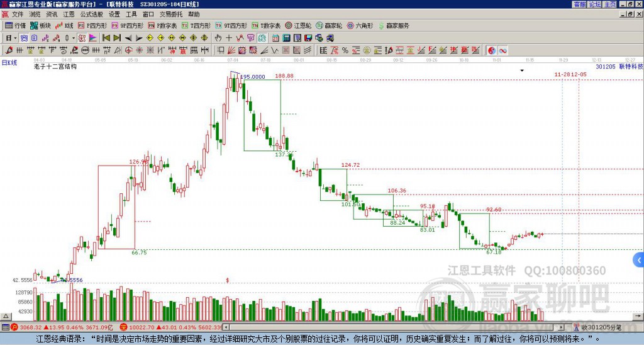Select the Gann fan lines tool
Image resolution: width=644 pixels, height=345 pixels.
pos(231,50)
